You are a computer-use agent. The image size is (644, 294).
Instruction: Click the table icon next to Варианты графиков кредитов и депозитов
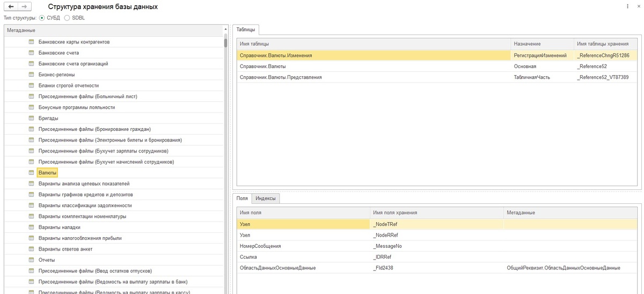[31, 194]
